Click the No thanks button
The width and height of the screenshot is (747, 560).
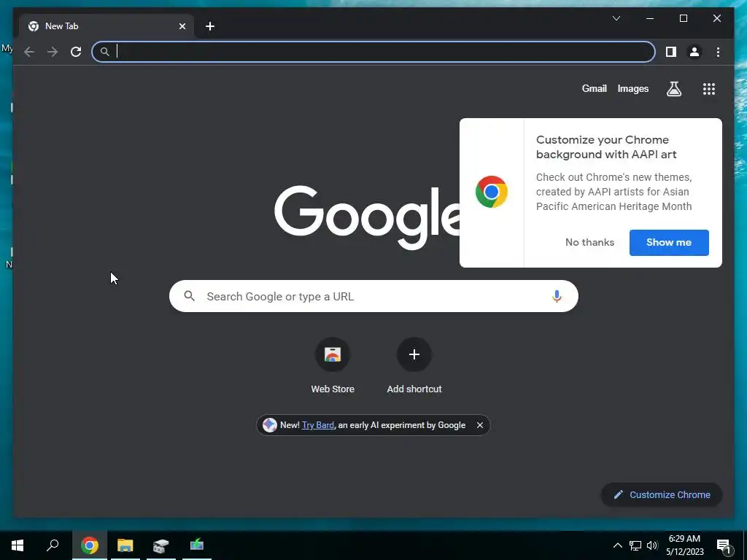tap(589, 242)
